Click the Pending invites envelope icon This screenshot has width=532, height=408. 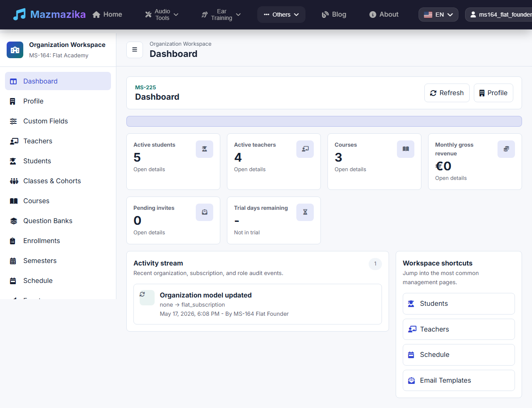click(x=204, y=212)
